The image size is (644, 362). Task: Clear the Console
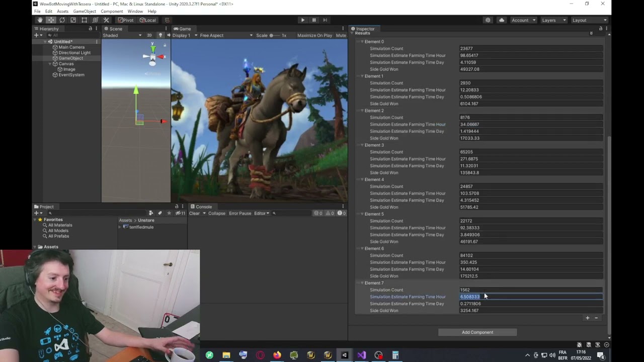[x=194, y=213]
